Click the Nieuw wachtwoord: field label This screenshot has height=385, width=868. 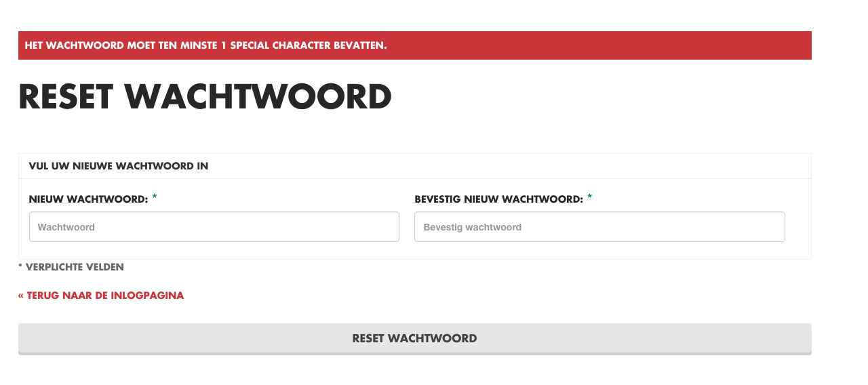pyautogui.click(x=88, y=199)
